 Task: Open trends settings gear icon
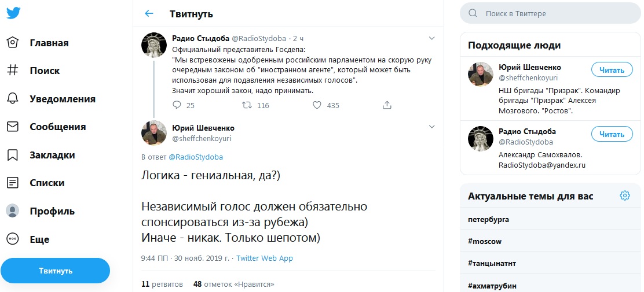pyautogui.click(x=624, y=195)
